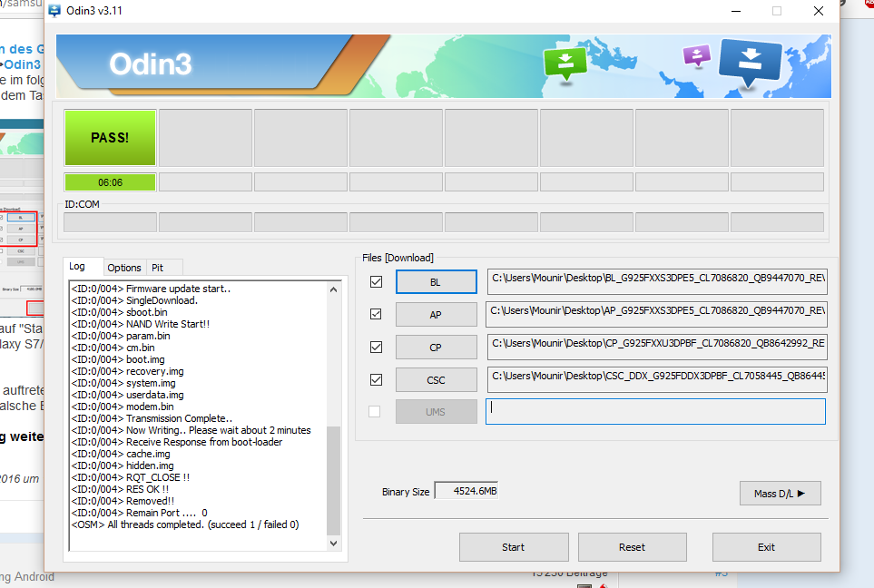Click the purple download marker icon in banner
This screenshot has height=588, width=874.
697,55
